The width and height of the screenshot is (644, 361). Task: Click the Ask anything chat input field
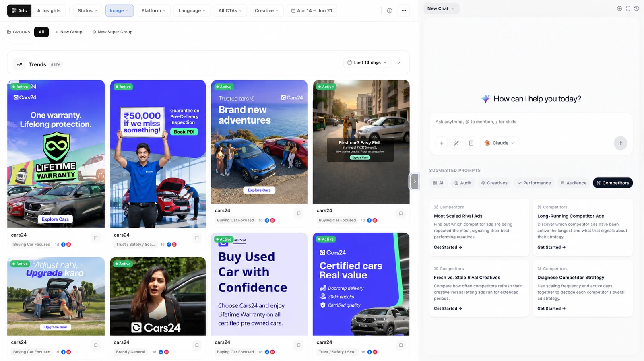531,122
